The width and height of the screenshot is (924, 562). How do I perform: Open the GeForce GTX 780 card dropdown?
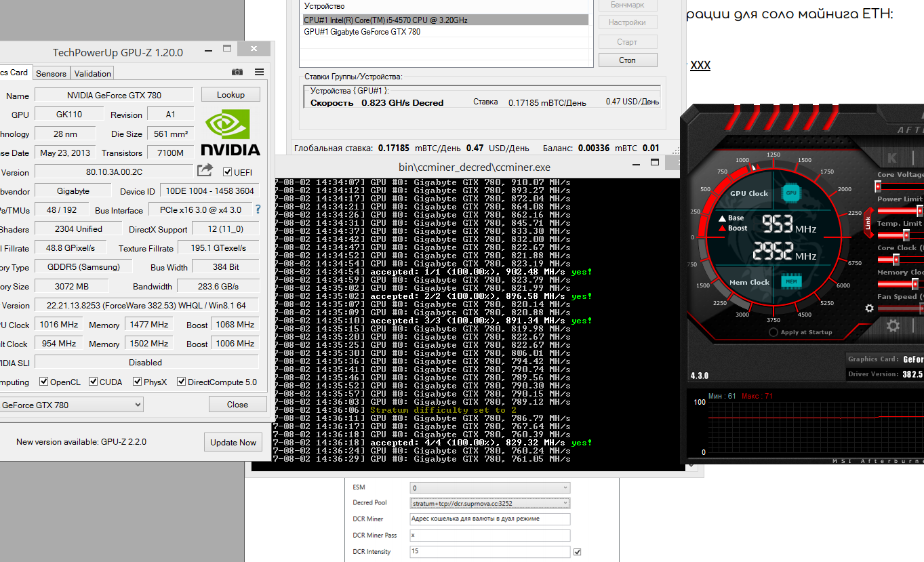pos(71,405)
